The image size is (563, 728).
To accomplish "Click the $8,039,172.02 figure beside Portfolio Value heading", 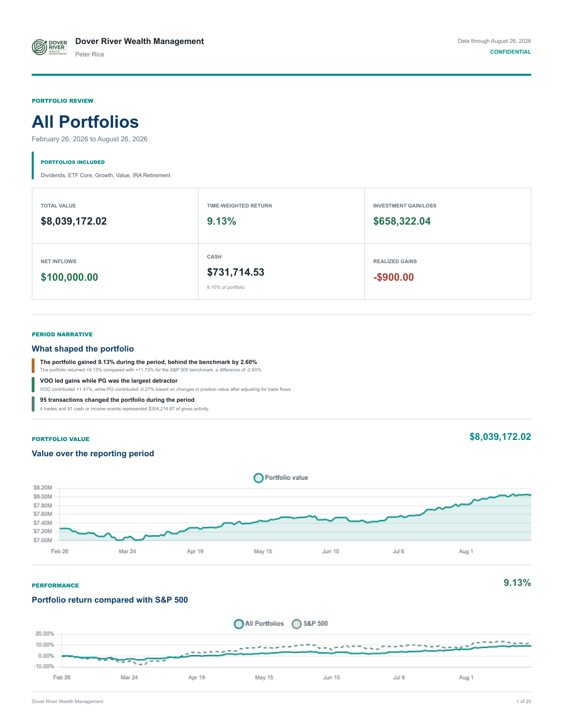I will 500,437.
